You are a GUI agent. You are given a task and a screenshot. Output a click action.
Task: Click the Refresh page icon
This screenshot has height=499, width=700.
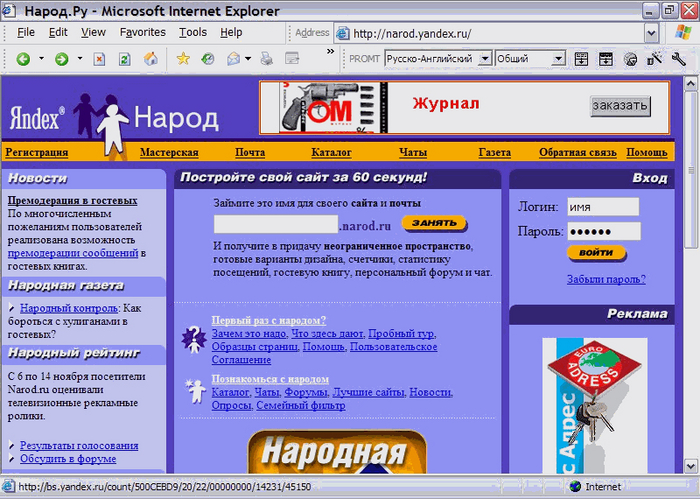coord(125,59)
